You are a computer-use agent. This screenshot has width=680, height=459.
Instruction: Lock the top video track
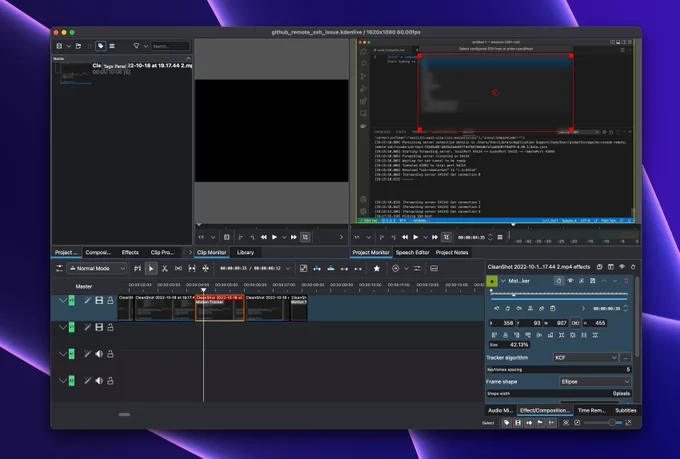[110, 300]
